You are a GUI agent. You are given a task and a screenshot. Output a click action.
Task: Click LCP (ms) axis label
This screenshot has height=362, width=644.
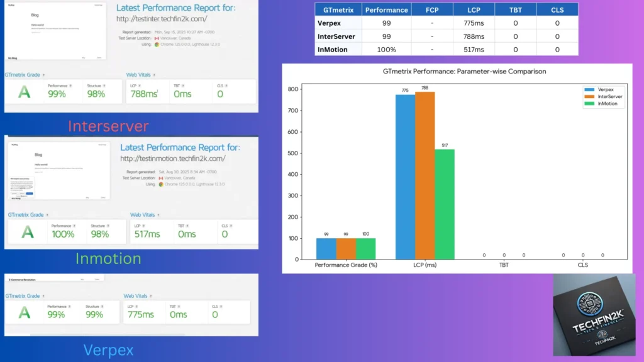[425, 265]
